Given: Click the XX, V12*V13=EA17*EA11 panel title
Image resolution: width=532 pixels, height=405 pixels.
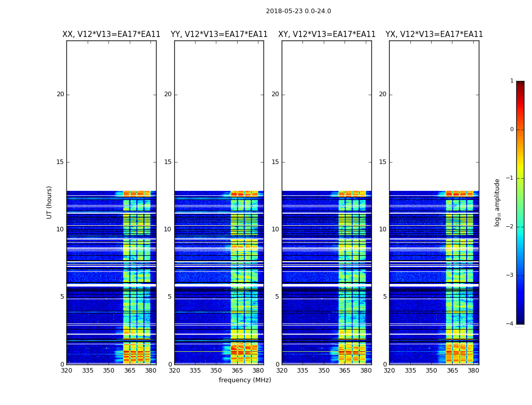Looking at the screenshot, I should tap(111, 34).
